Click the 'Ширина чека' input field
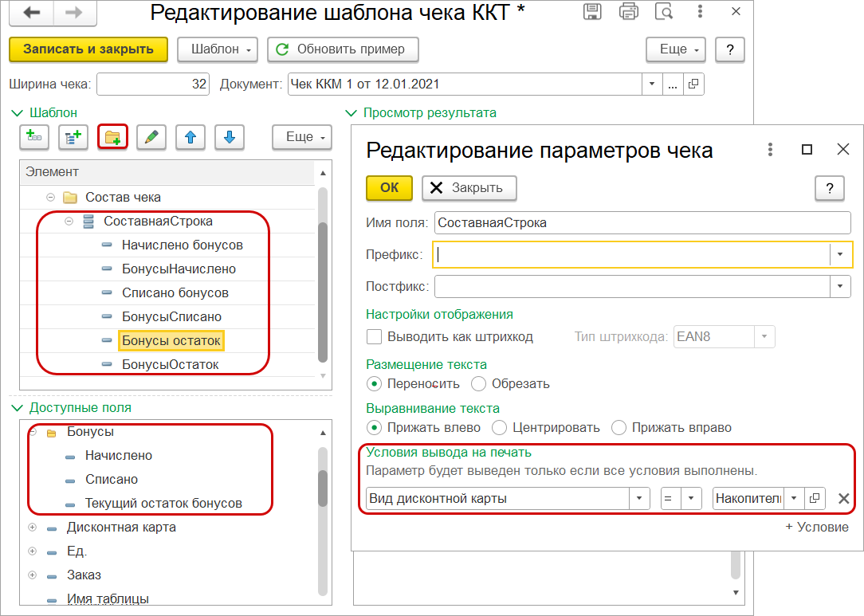The width and height of the screenshot is (864, 616). click(x=153, y=84)
